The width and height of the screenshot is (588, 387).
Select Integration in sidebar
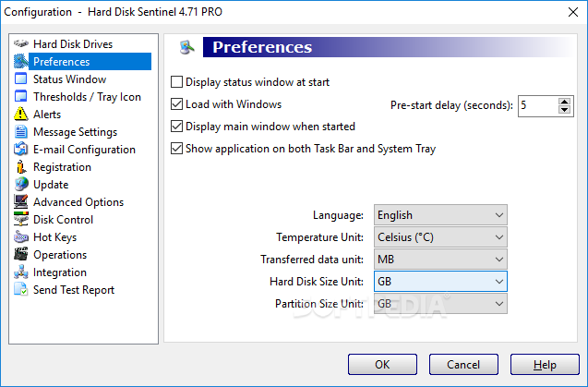pos(60,272)
